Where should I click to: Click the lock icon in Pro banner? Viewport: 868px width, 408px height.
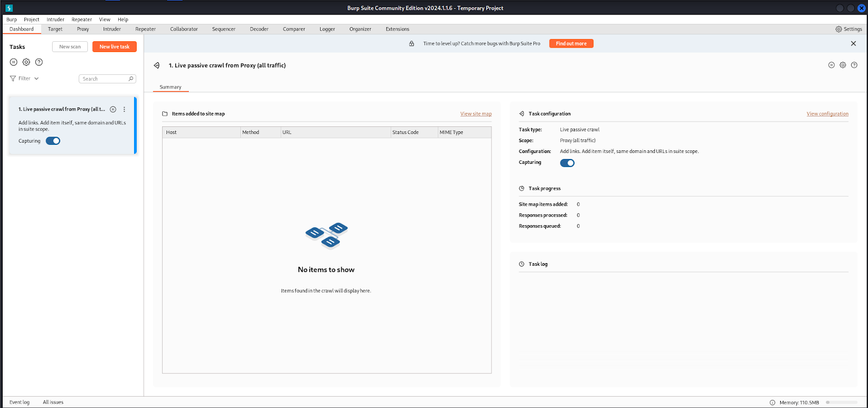point(412,43)
